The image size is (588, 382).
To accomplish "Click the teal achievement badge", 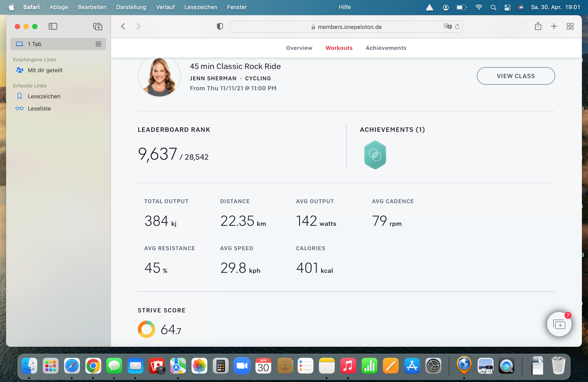I will pos(375,155).
